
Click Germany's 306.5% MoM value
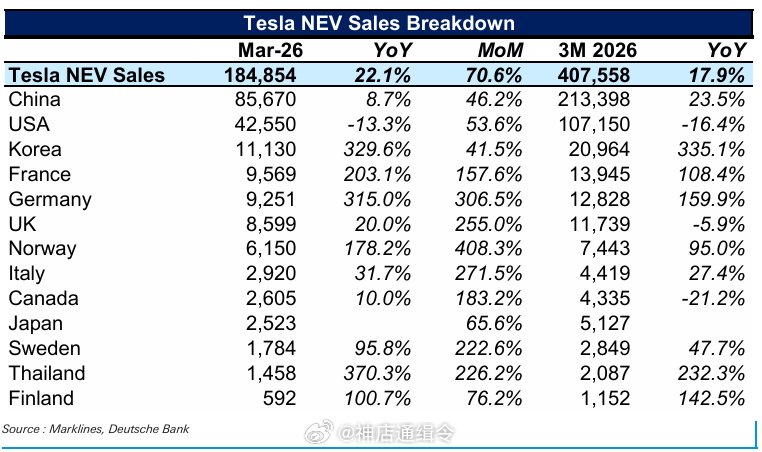tap(488, 199)
